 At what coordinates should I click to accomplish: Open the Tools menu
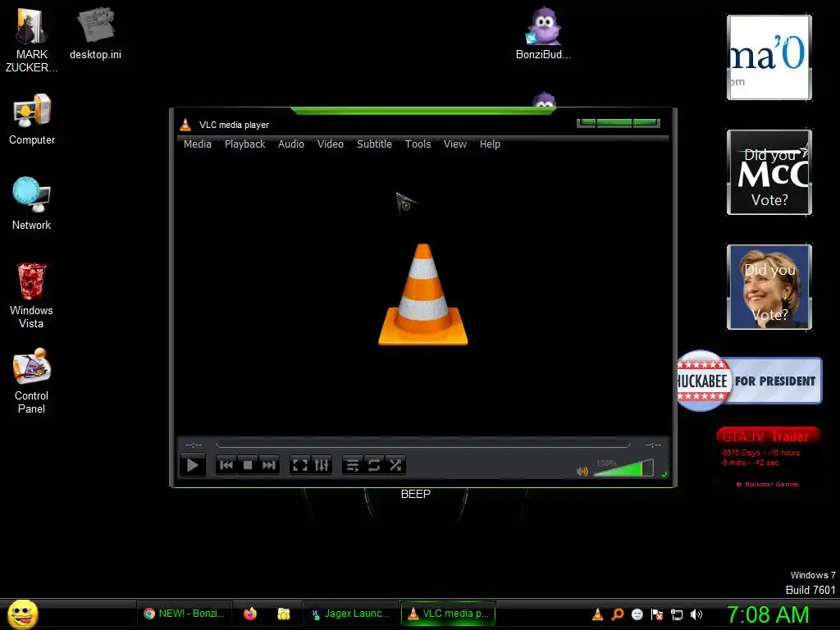point(418,144)
